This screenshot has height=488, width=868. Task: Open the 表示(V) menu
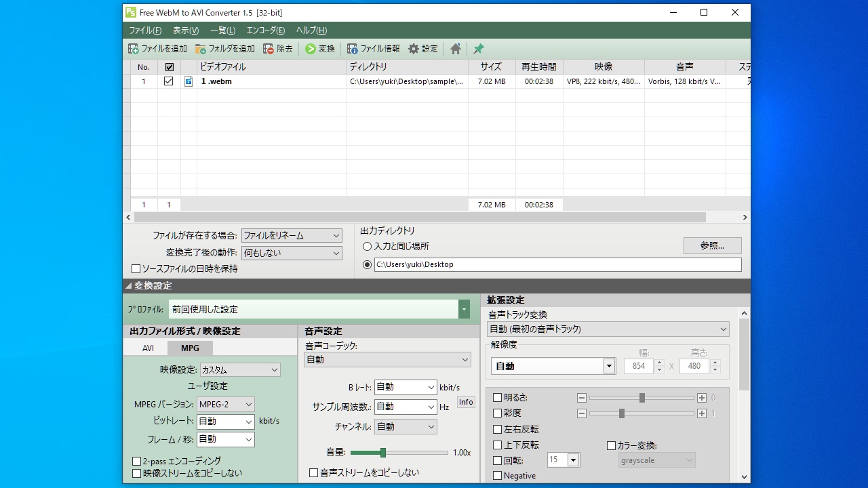tap(186, 30)
